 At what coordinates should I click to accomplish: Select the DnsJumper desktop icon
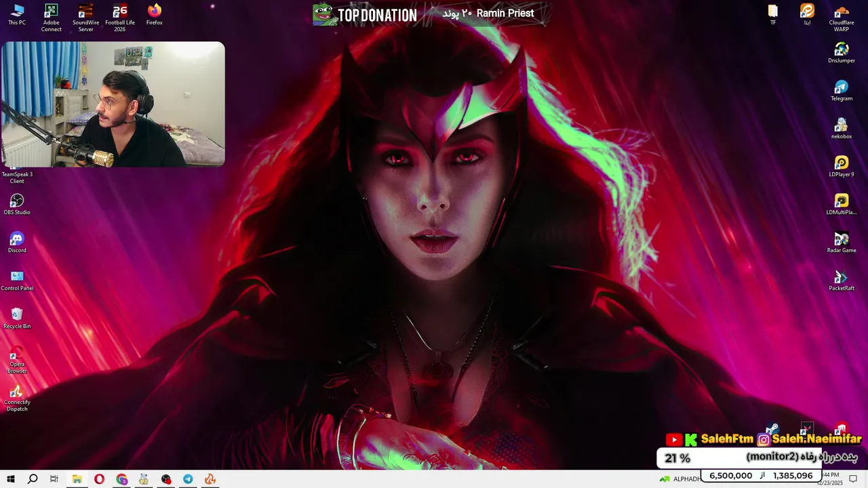pos(842,53)
